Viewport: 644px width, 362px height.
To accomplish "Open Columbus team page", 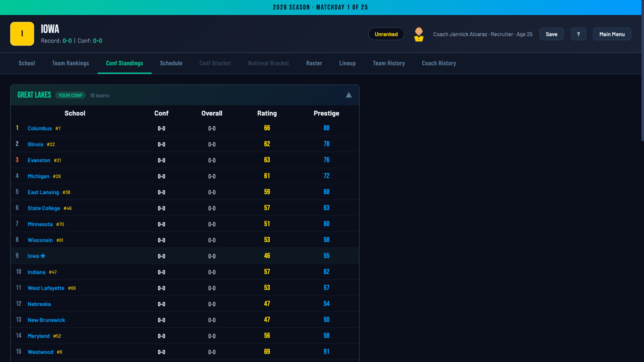I will (40, 128).
